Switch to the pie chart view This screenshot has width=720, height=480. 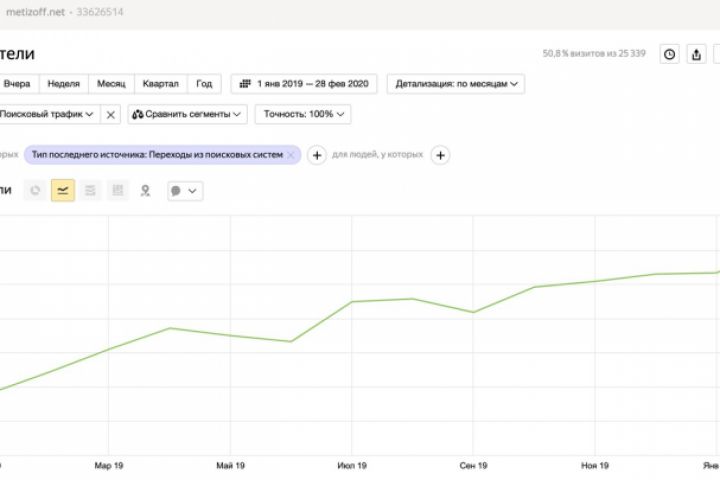(x=36, y=190)
